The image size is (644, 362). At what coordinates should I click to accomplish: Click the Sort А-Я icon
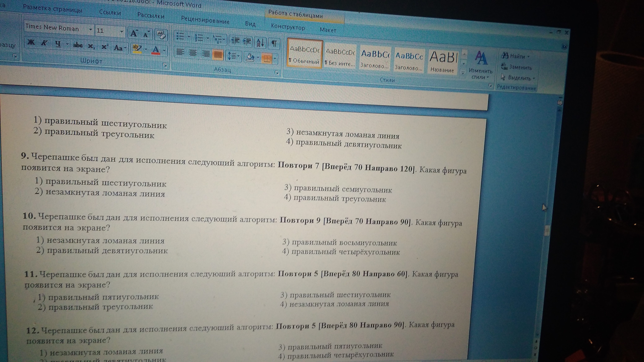260,43
